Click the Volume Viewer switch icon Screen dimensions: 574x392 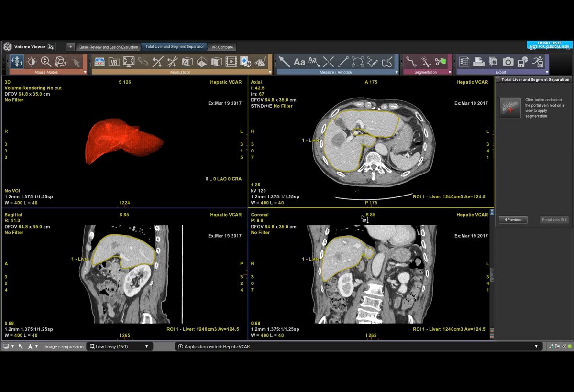[51, 47]
